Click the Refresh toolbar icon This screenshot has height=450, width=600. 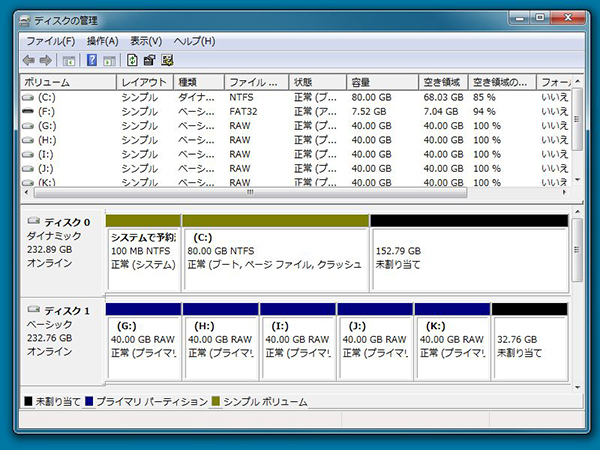[133, 60]
